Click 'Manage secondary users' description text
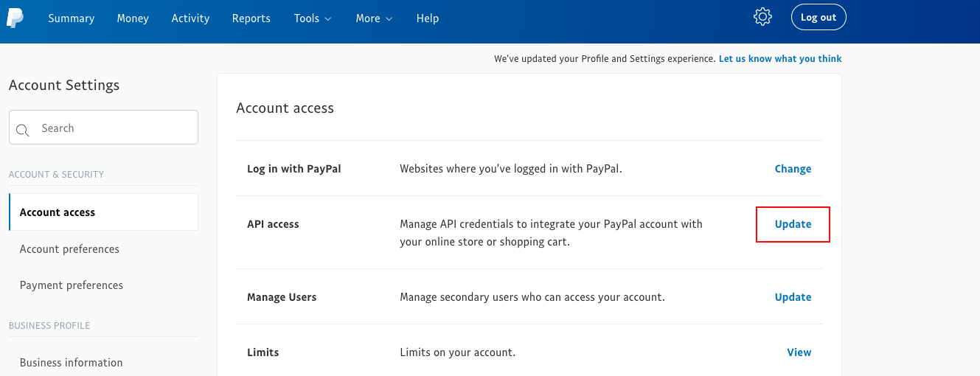This screenshot has height=376, width=980. pos(532,297)
